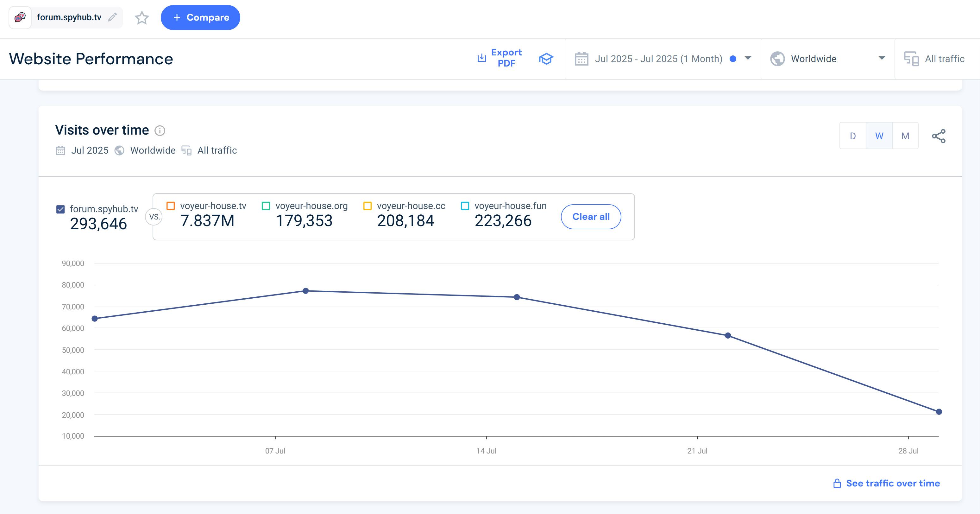Click the pencil edit icon beside forum.spyhub.tv
This screenshot has height=514, width=980.
click(112, 17)
